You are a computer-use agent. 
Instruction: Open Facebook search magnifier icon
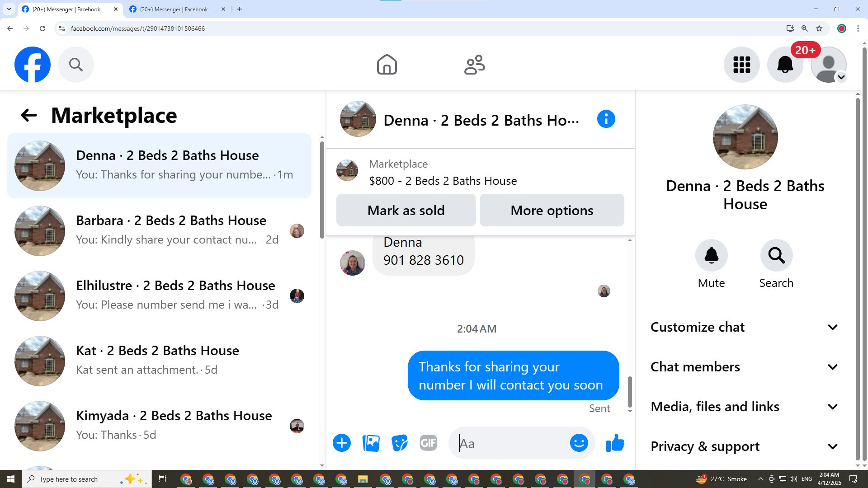pyautogui.click(x=76, y=65)
